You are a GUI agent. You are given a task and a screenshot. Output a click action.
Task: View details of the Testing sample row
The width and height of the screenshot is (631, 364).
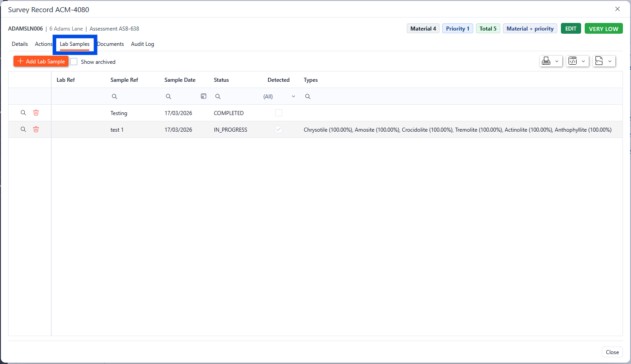23,113
